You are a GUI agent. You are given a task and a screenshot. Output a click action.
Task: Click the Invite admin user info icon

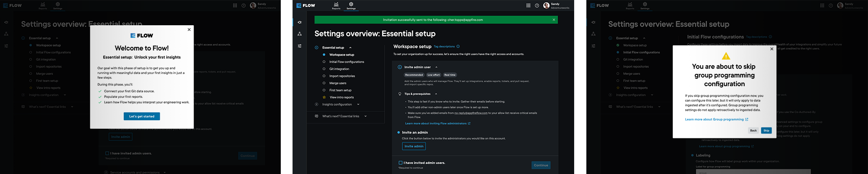(400, 67)
